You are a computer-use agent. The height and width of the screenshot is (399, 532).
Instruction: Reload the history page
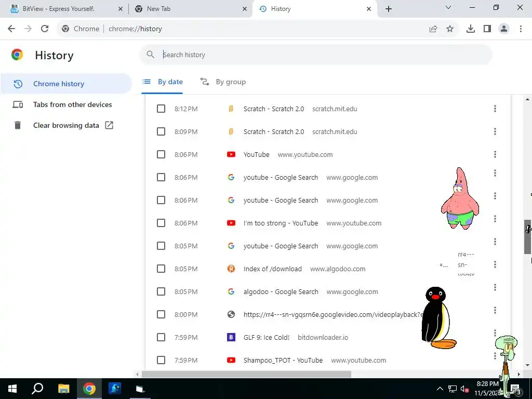click(x=45, y=29)
